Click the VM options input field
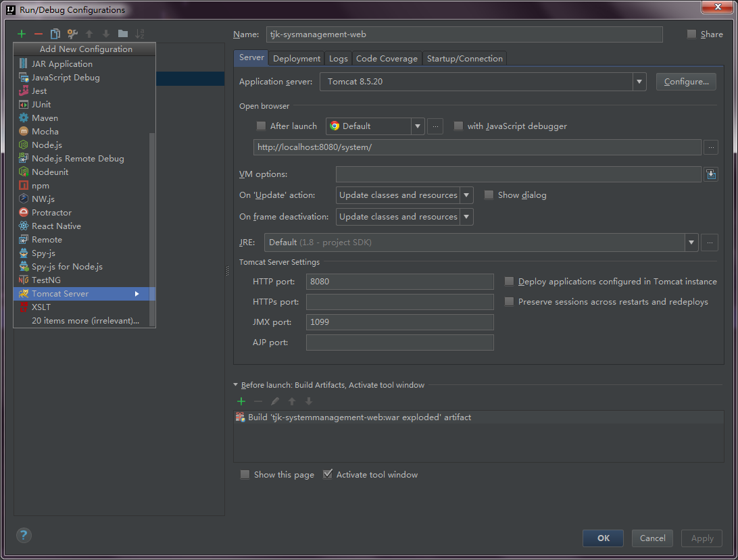 coord(518,174)
